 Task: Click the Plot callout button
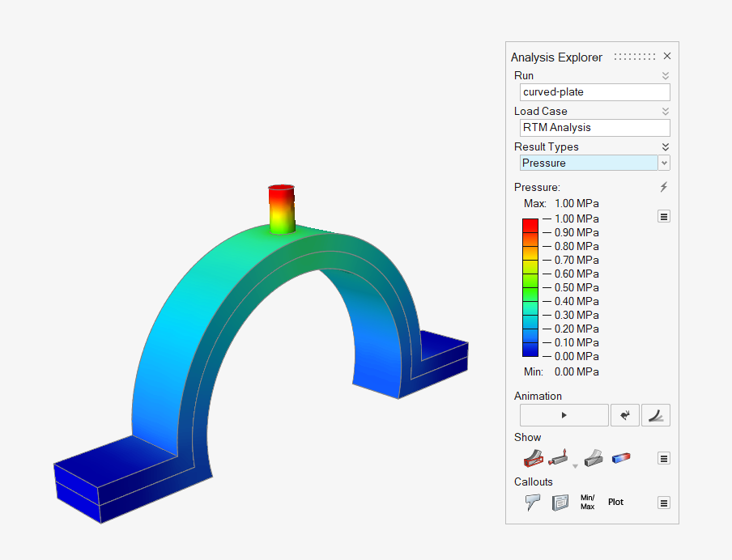615,502
